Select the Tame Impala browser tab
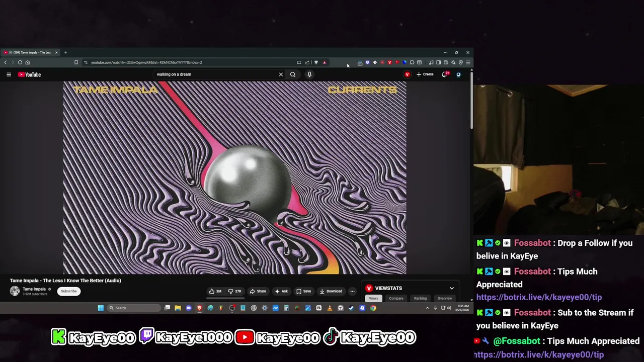Screen dimensions: 644x362 coord(31,52)
